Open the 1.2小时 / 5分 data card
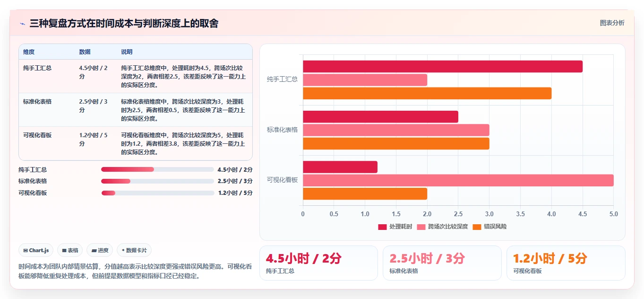Image resolution: width=644 pixels, height=299 pixels. point(566,263)
